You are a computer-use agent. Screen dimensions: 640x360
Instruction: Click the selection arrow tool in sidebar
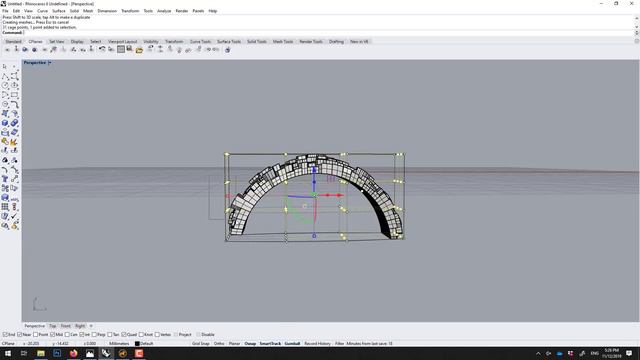5,66
